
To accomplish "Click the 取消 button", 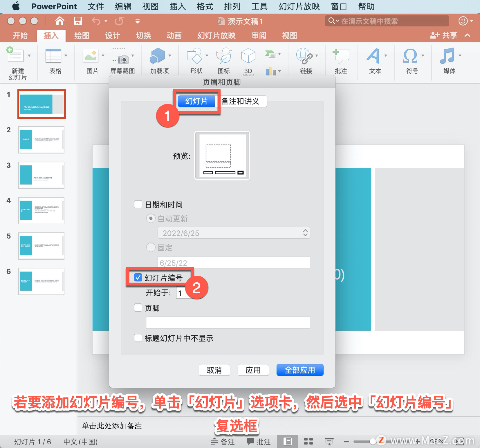I will [214, 370].
